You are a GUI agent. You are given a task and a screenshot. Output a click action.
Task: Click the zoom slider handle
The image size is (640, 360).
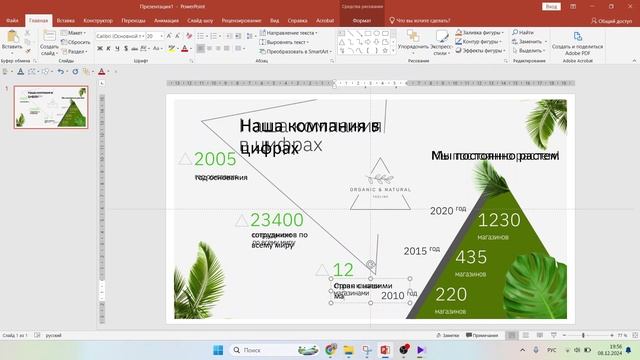point(583,335)
